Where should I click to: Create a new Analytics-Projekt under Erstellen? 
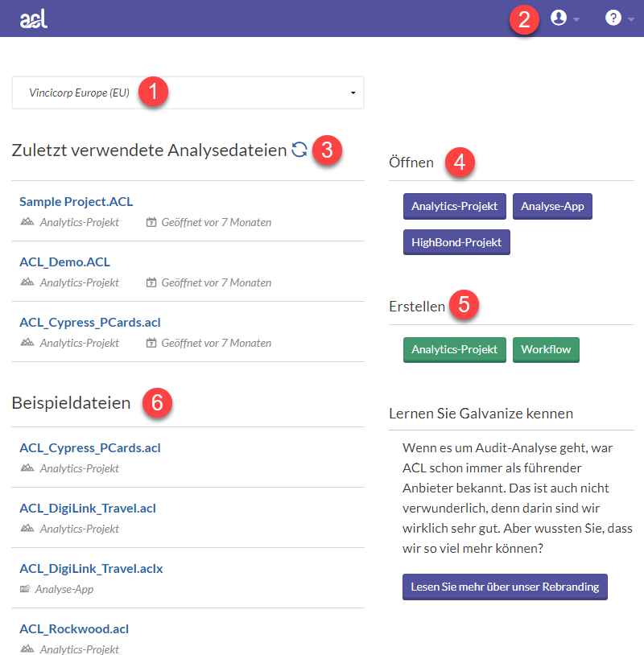(x=455, y=350)
